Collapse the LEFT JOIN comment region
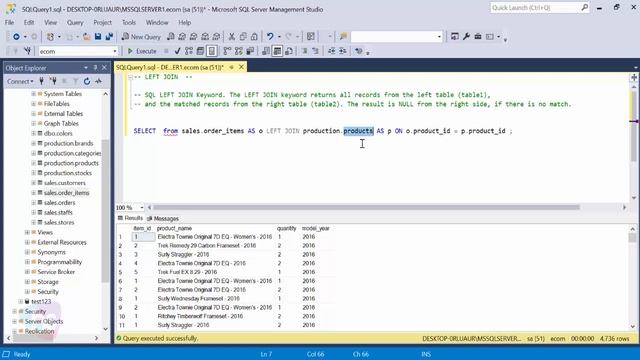This screenshot has height=360, width=640. coord(130,77)
